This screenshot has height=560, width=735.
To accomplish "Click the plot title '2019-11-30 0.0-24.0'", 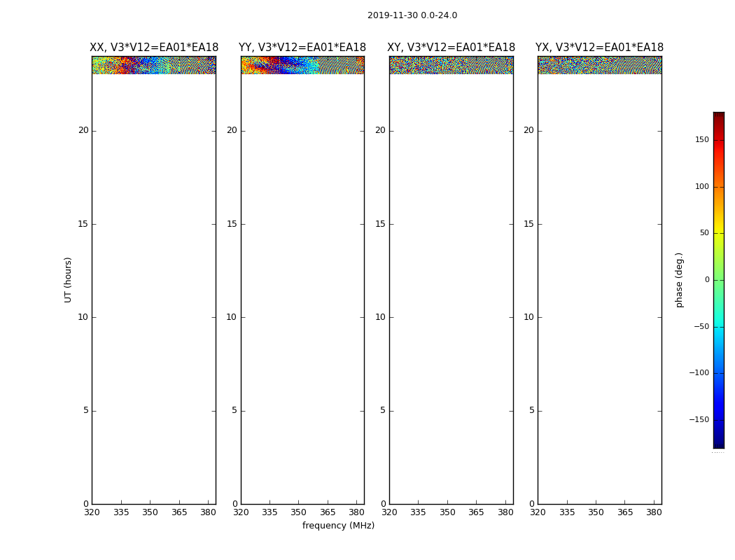I will click(412, 15).
